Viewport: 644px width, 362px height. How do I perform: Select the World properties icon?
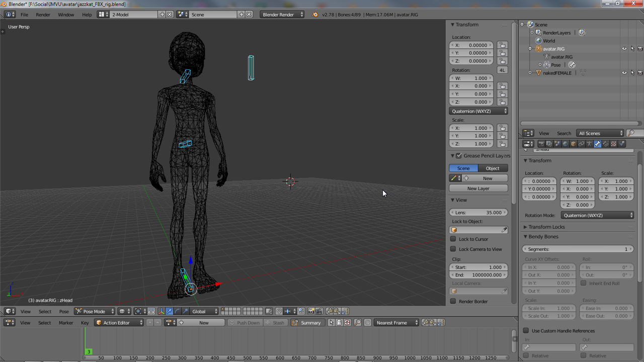click(566, 143)
